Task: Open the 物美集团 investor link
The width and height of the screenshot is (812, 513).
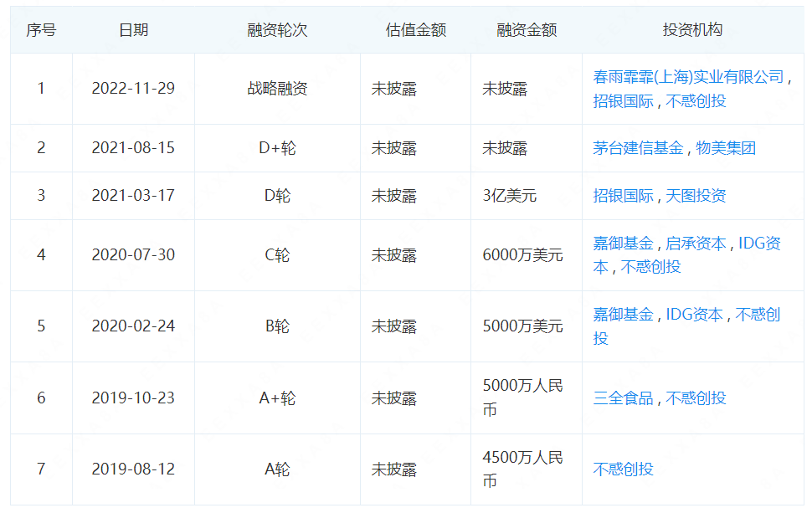Action: [x=726, y=148]
